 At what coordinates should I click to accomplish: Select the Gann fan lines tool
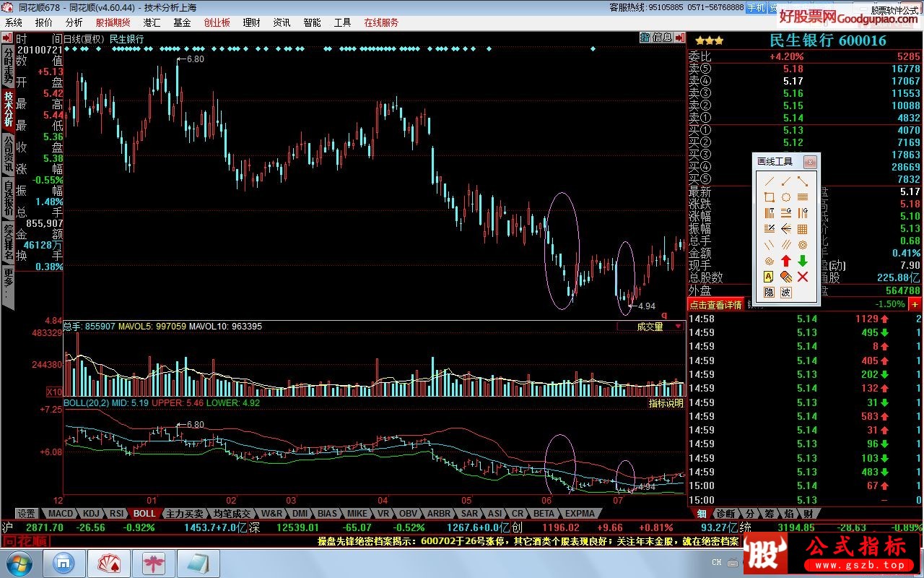(786, 228)
